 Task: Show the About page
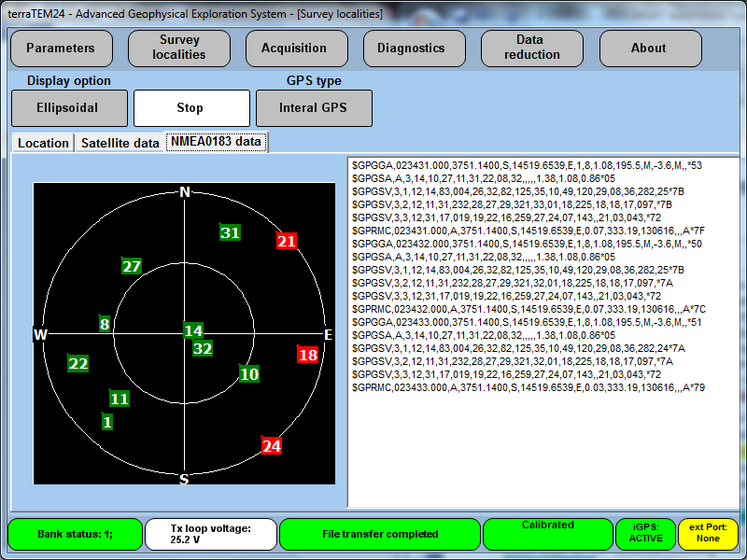click(650, 49)
